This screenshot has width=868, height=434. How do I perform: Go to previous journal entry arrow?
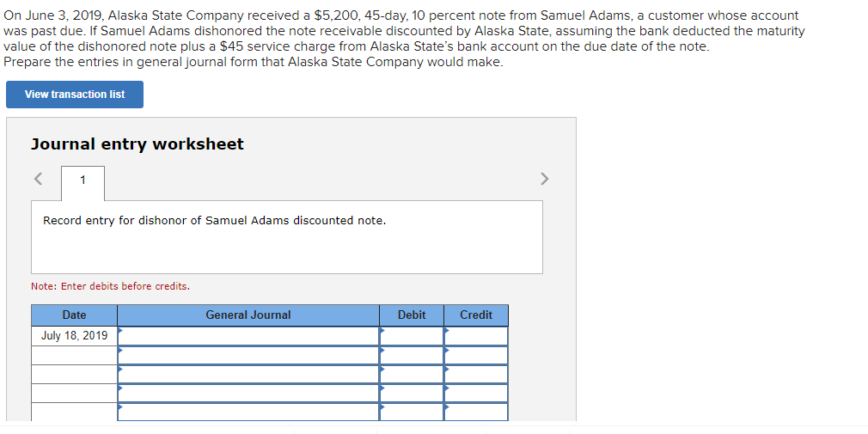coord(38,179)
